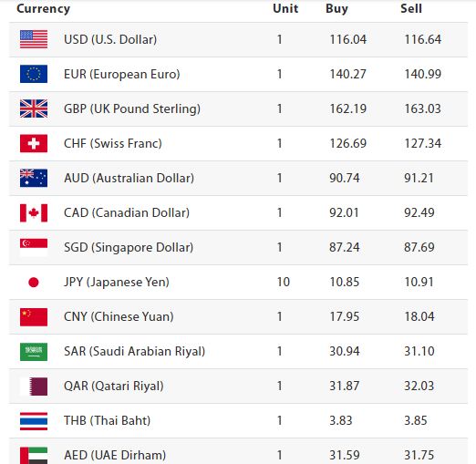This screenshot has height=464, width=476.
Task: Select the Chinese flag icon
Action: coord(34,317)
